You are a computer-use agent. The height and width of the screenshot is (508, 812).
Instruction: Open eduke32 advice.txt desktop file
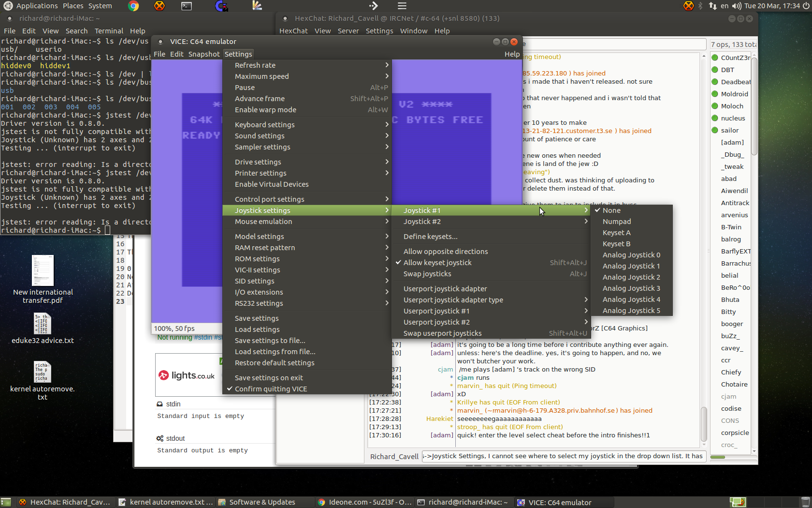point(43,329)
